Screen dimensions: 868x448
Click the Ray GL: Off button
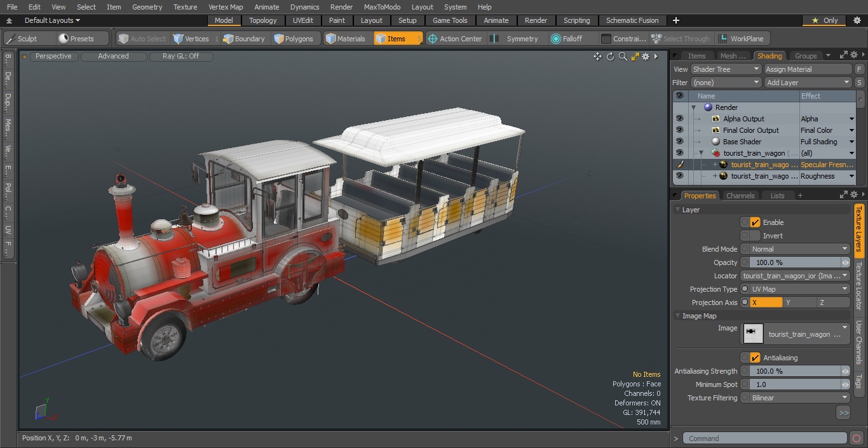pyautogui.click(x=180, y=56)
